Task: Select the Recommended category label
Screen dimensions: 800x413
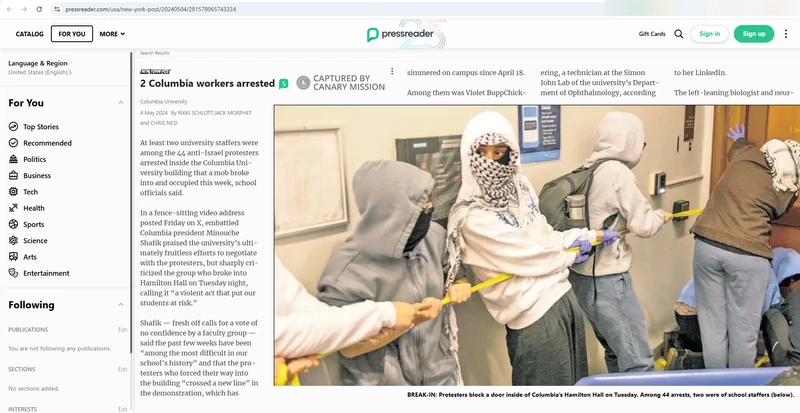Action: pos(47,143)
